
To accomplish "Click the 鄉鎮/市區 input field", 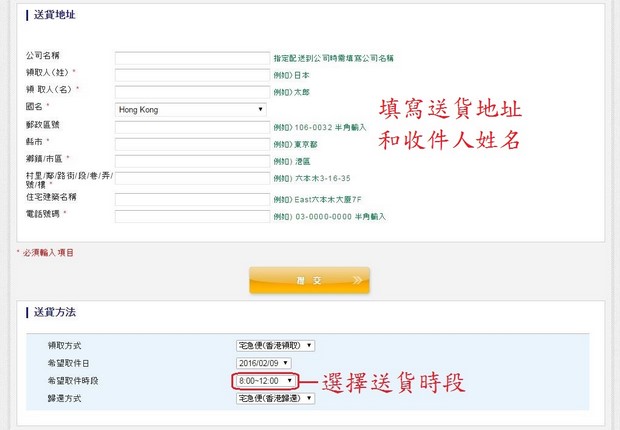I will coord(192,161).
